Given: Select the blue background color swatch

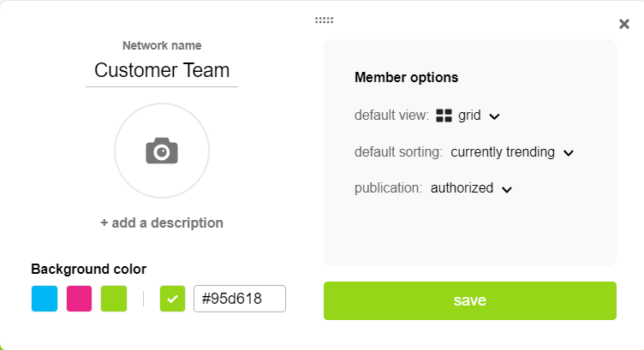Looking at the screenshot, I should pos(45,299).
